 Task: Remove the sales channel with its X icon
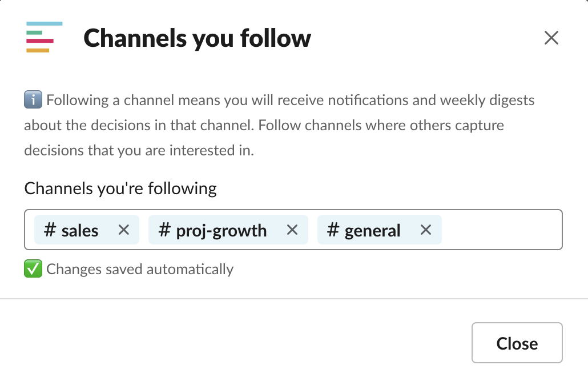click(124, 230)
